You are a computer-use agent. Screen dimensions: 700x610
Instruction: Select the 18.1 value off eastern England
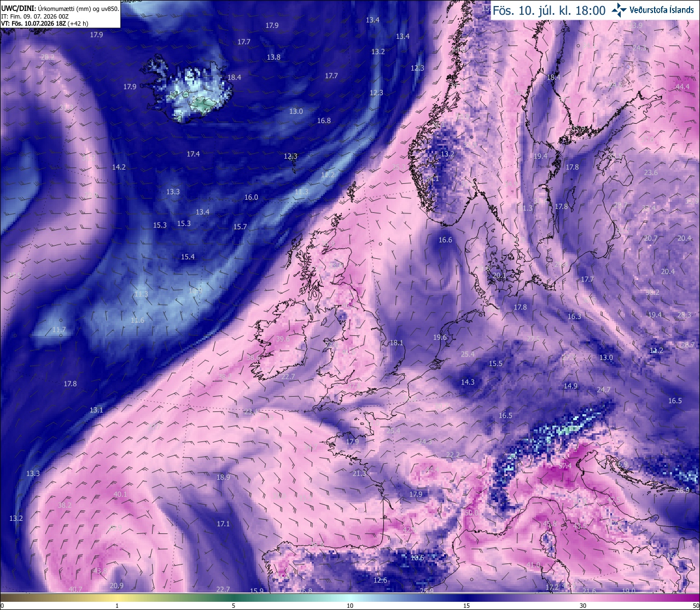tap(396, 343)
